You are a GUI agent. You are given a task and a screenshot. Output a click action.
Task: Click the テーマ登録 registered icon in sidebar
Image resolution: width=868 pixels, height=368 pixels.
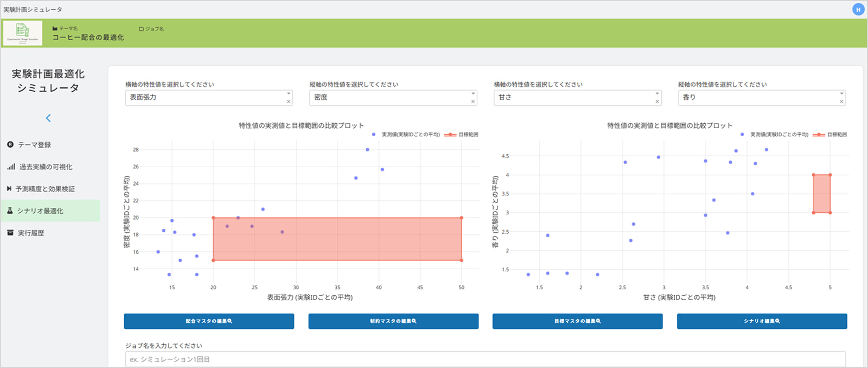click(10, 145)
